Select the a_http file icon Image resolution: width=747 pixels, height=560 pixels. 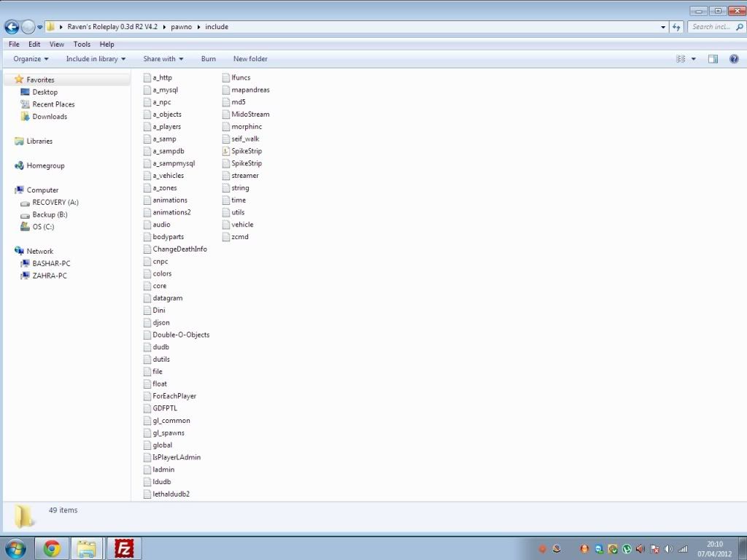click(x=147, y=77)
